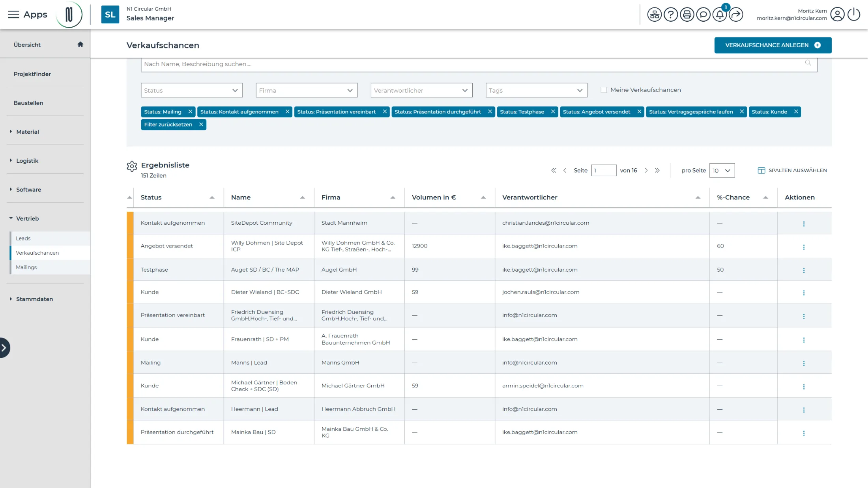
Task: Jump to the first results page
Action: (554, 170)
